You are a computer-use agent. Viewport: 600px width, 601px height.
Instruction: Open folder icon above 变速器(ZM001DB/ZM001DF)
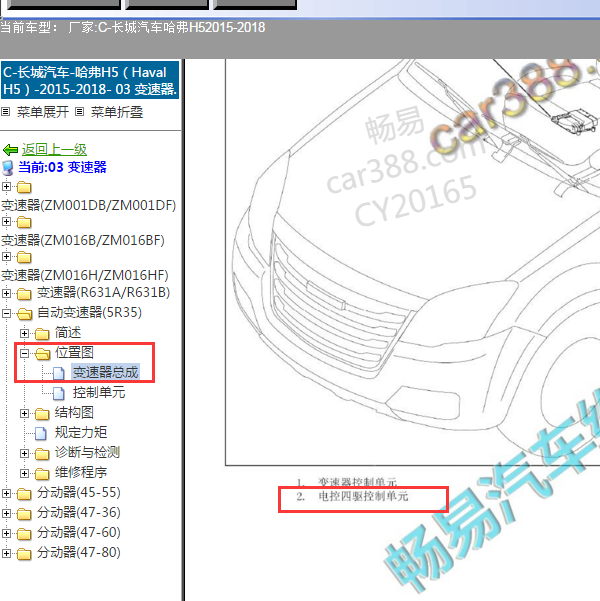[24, 187]
